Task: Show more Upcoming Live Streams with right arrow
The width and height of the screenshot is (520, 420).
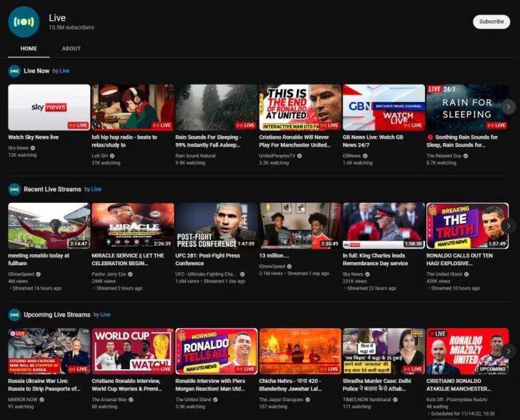Action: (x=508, y=351)
